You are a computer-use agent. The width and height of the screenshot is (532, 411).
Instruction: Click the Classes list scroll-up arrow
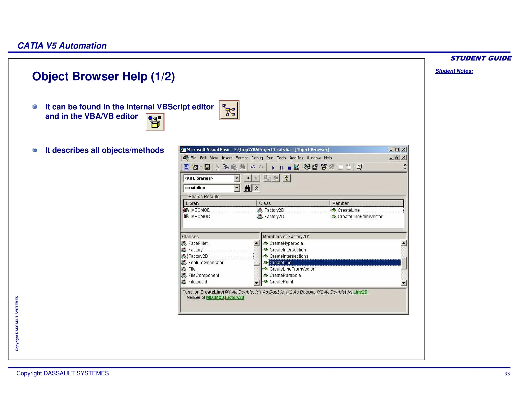point(256,243)
